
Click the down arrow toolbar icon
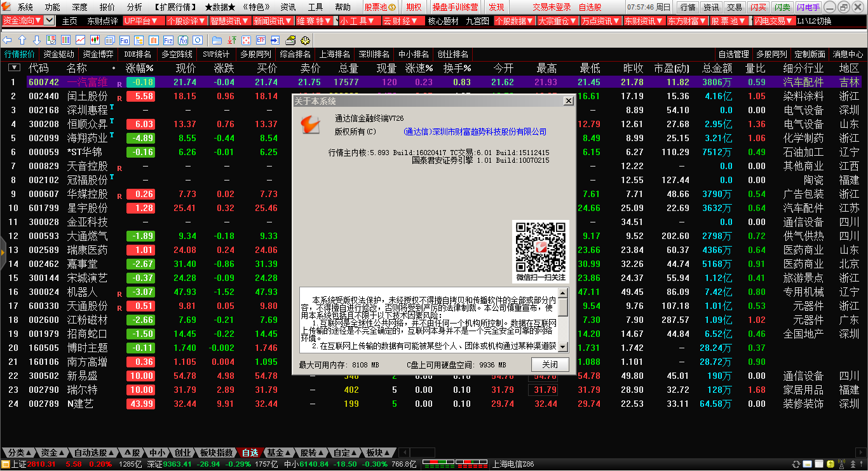click(37, 40)
